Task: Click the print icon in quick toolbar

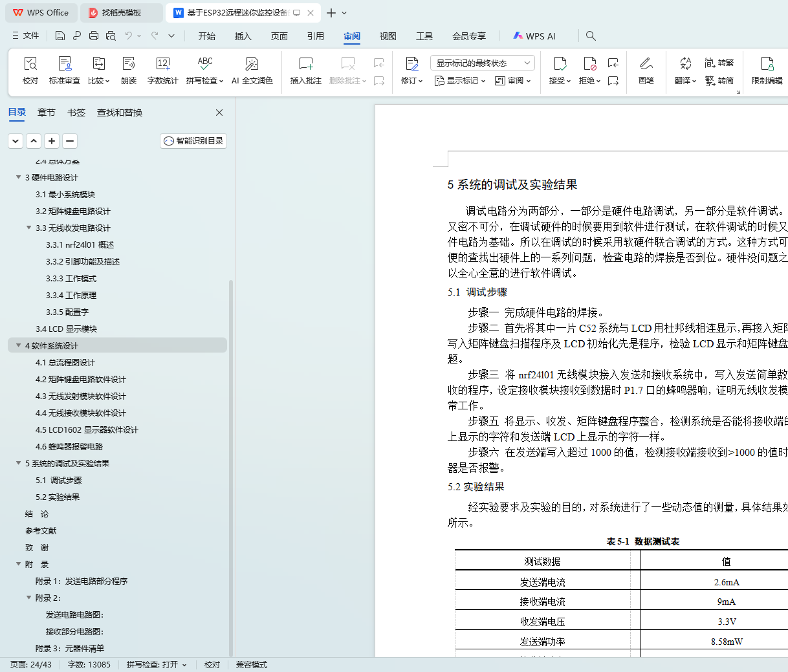Action: pos(94,36)
